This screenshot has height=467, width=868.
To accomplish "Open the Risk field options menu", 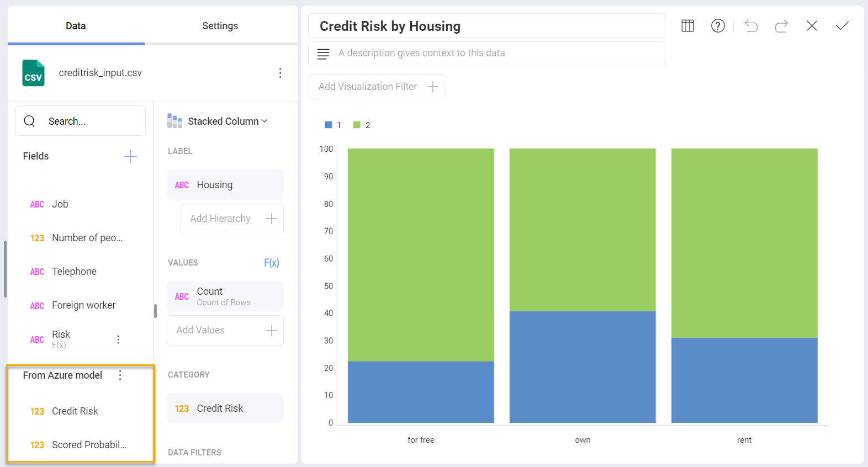I will (x=118, y=339).
